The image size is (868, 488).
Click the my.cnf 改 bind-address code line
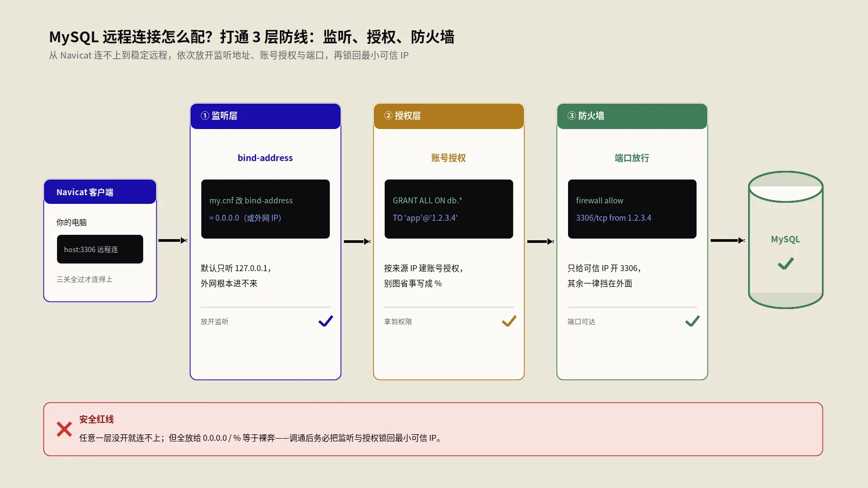251,201
